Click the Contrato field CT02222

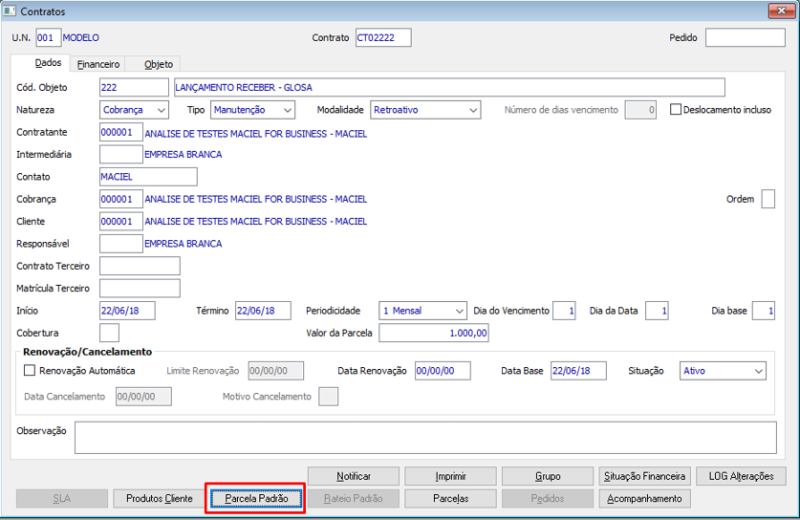click(383, 38)
